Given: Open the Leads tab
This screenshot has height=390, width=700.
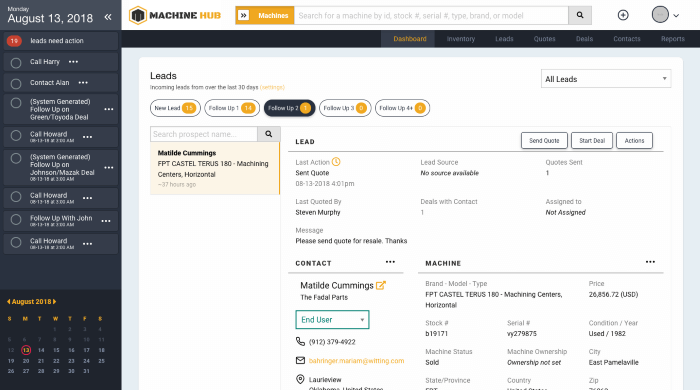Looking at the screenshot, I should 504,39.
